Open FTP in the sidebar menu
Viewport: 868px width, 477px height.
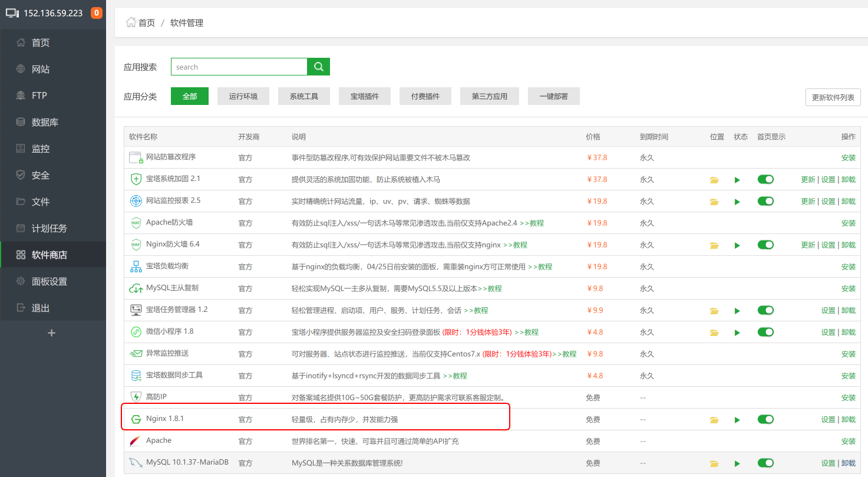(53, 96)
